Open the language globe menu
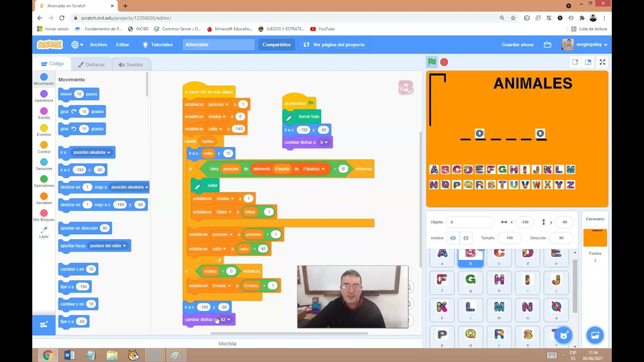The width and height of the screenshot is (644, 362). point(77,44)
